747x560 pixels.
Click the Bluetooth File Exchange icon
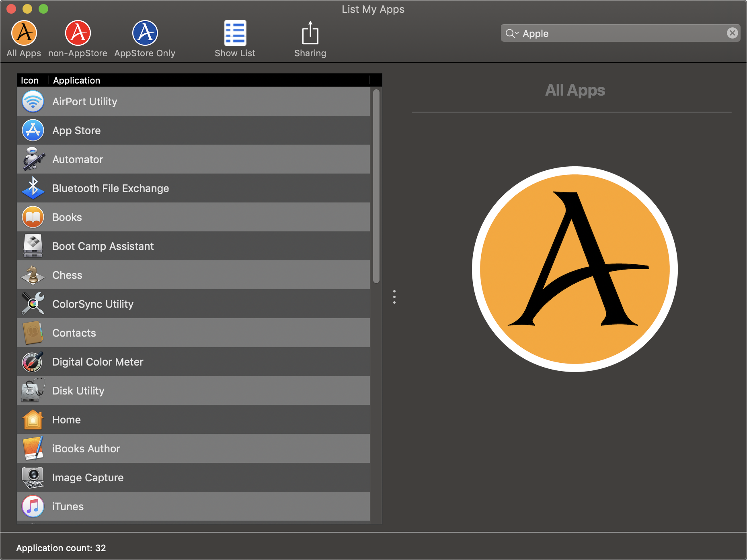33,188
